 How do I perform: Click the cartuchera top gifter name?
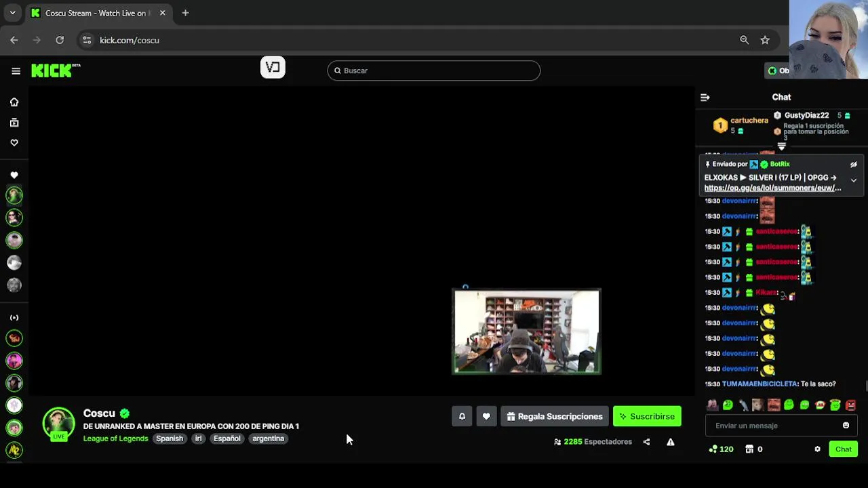coord(749,121)
